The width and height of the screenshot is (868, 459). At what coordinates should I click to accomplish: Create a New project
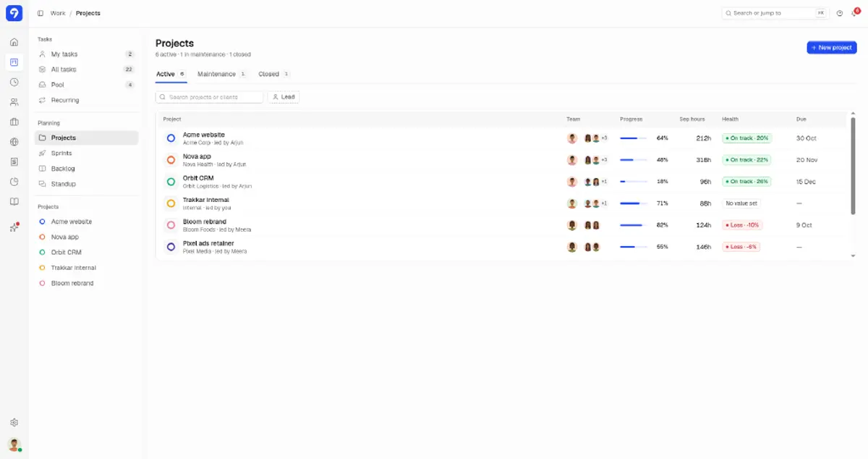tap(832, 47)
